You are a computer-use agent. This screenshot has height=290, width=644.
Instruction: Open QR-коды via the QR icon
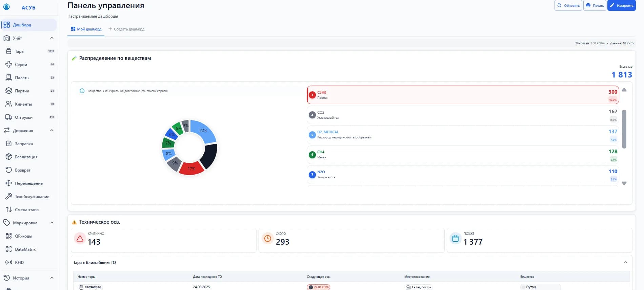[9, 236]
